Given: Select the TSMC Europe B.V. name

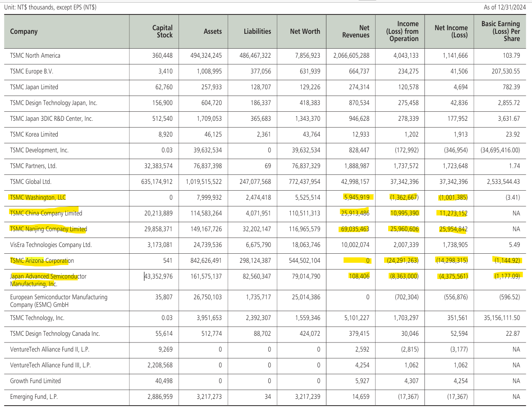Looking at the screenshot, I should [x=31, y=72].
